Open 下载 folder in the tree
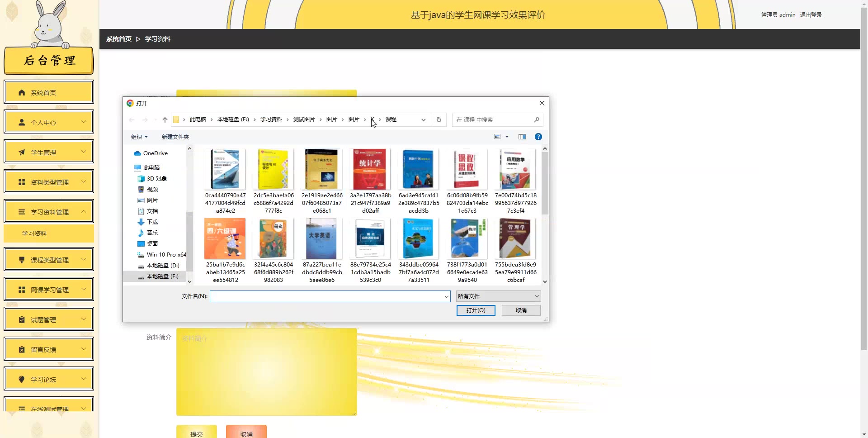The height and width of the screenshot is (438, 868). [x=148, y=222]
